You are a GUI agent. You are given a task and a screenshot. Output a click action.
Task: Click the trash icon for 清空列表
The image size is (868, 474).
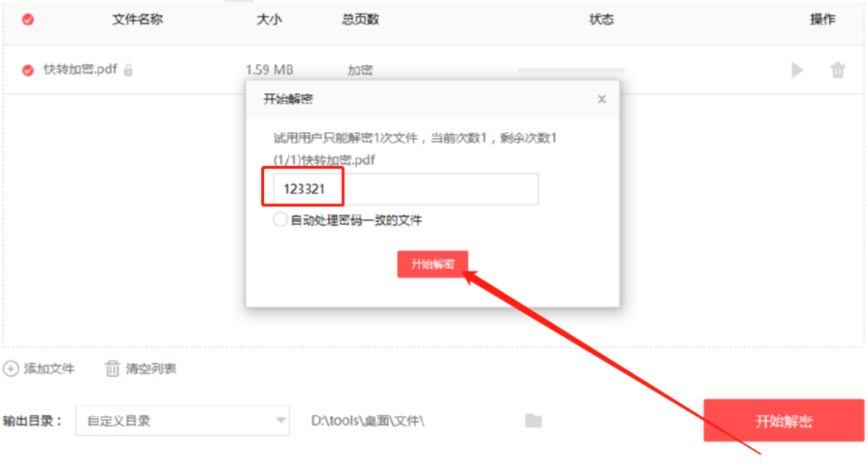(113, 369)
